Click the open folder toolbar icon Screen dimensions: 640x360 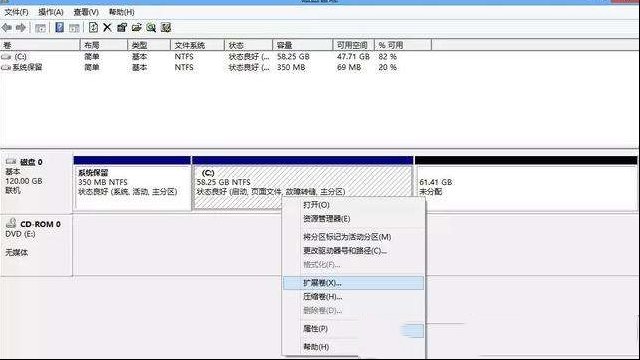click(137, 27)
